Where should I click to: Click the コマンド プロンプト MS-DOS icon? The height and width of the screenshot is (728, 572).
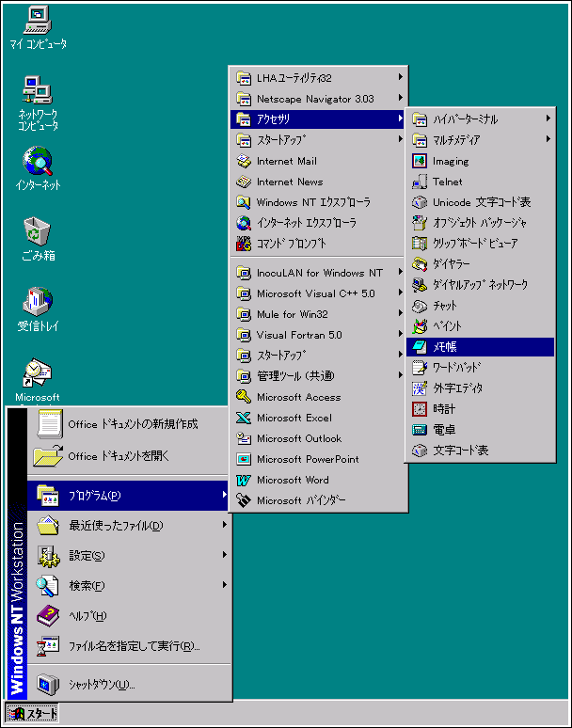[x=244, y=244]
